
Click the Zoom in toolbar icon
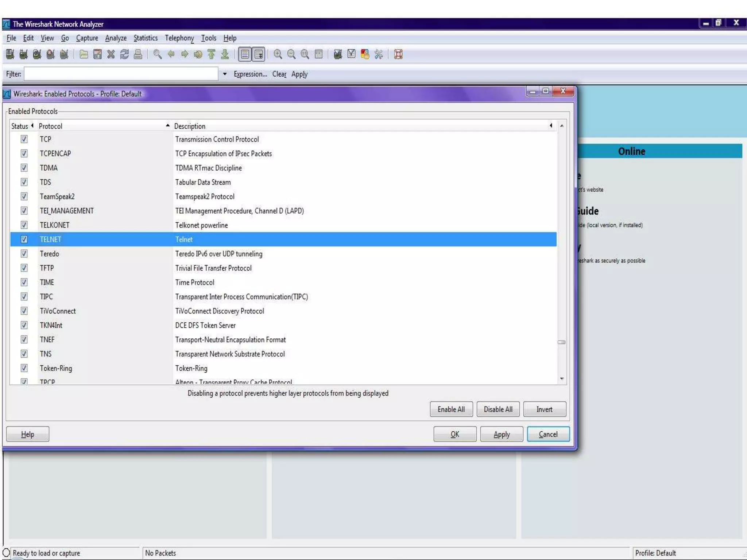(x=278, y=55)
